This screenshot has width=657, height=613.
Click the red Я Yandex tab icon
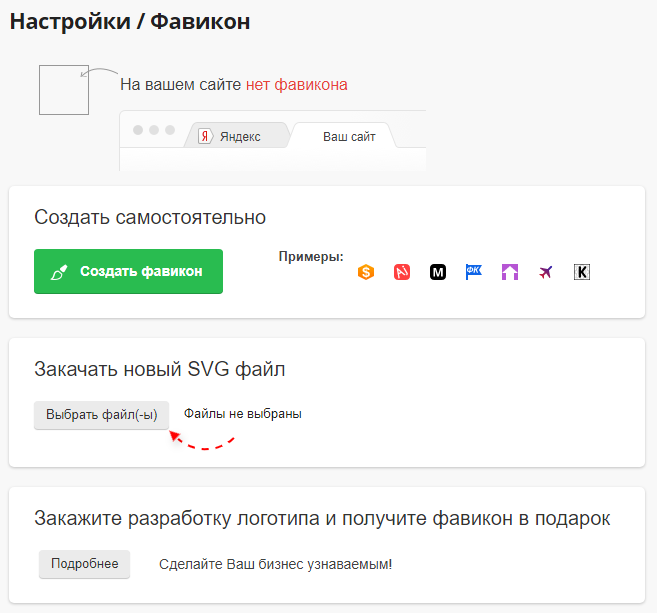pyautogui.click(x=205, y=136)
